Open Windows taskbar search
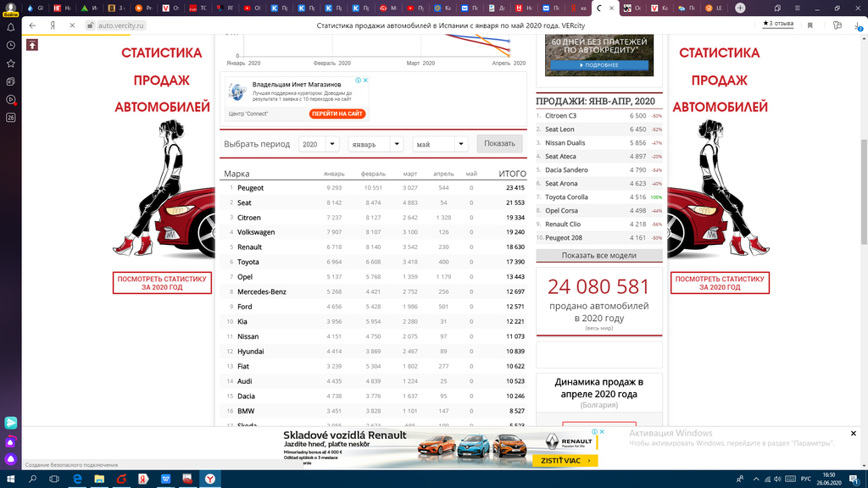 (33, 480)
